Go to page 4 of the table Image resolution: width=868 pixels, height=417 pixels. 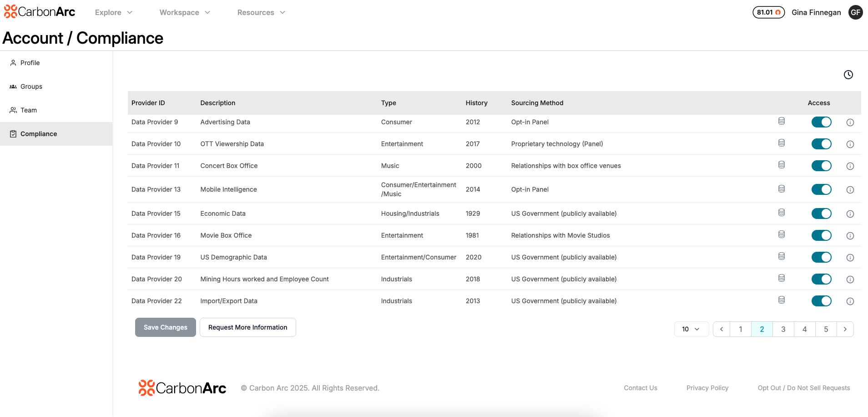point(804,329)
